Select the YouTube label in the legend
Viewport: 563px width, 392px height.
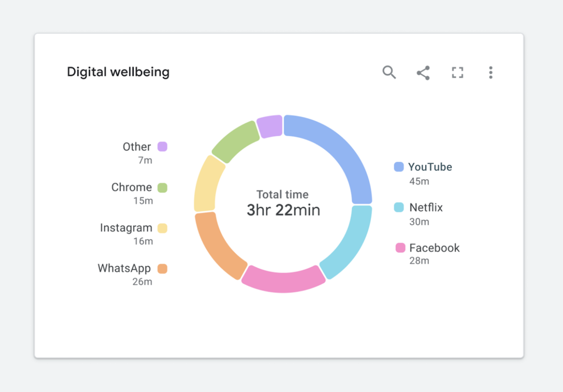pyautogui.click(x=430, y=167)
